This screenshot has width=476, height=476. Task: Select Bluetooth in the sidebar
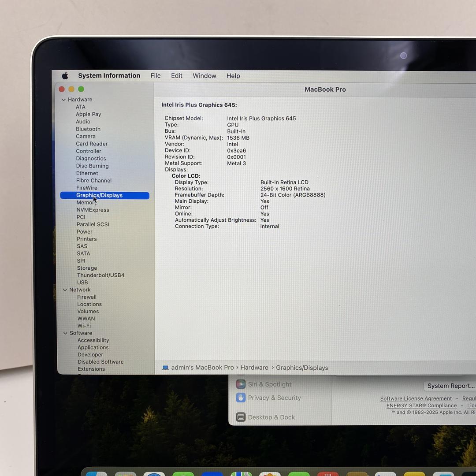[x=88, y=129]
